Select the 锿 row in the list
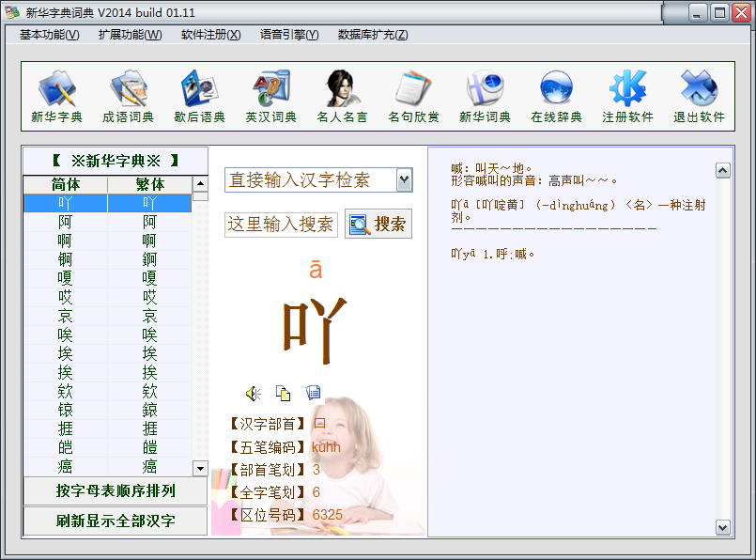756x560 pixels. pos(107,410)
